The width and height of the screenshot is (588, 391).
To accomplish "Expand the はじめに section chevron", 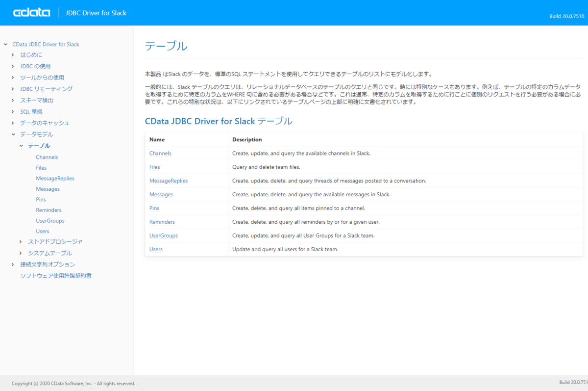I will 13,55.
